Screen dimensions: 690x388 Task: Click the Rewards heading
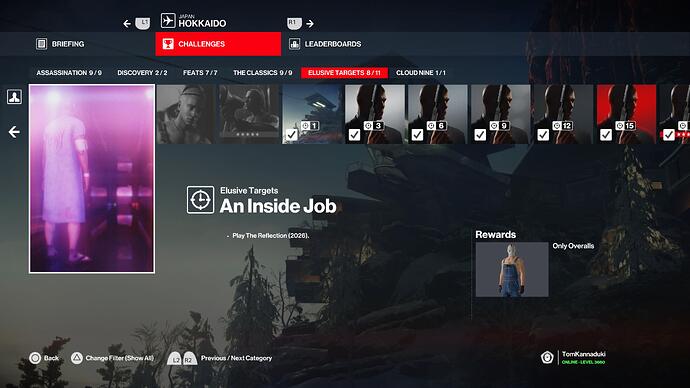point(495,234)
